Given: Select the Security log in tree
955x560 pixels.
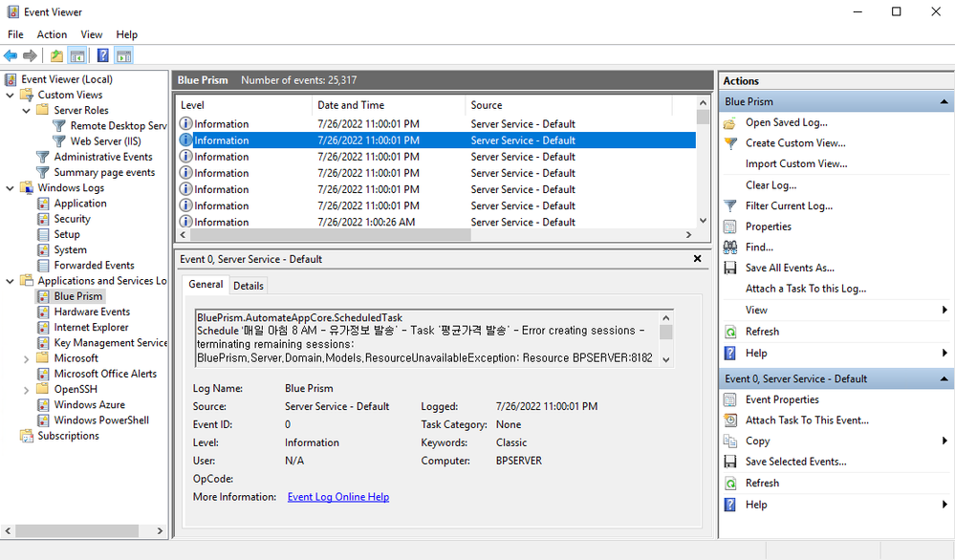Looking at the screenshot, I should pos(72,219).
